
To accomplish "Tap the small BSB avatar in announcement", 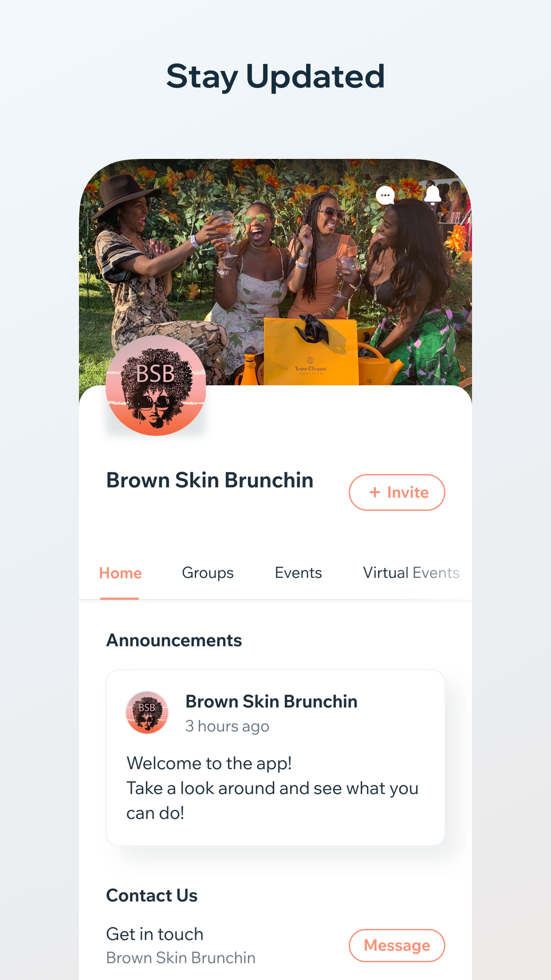I will (x=147, y=712).
